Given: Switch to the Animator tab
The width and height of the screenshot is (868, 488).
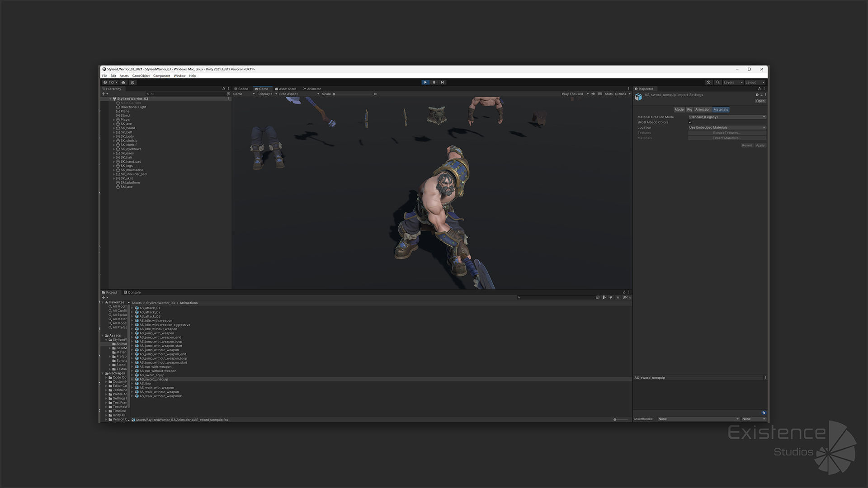Looking at the screenshot, I should [312, 89].
